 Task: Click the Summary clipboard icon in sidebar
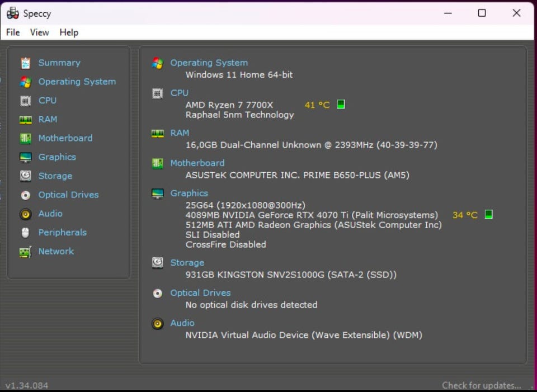click(x=25, y=63)
